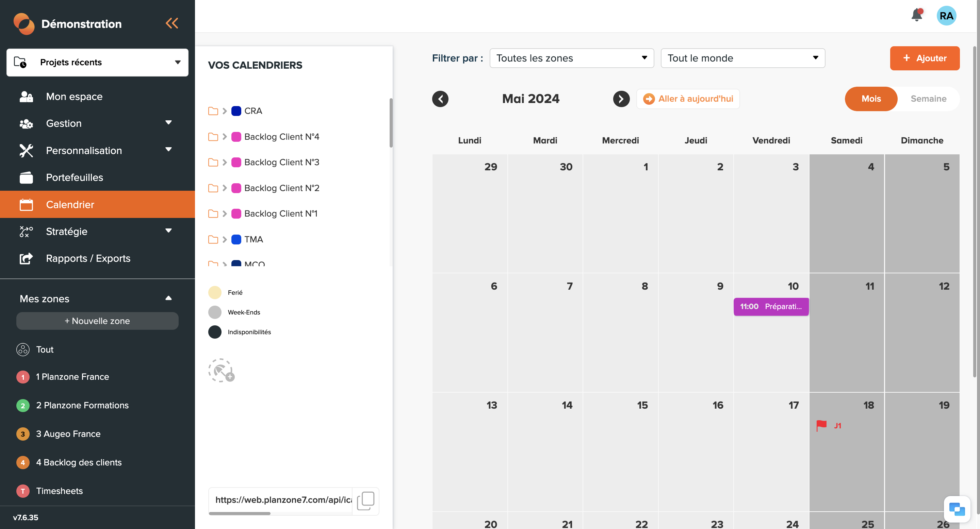The width and height of the screenshot is (980, 529).
Task: Click the calendars list scrollbar
Action: coord(391,123)
